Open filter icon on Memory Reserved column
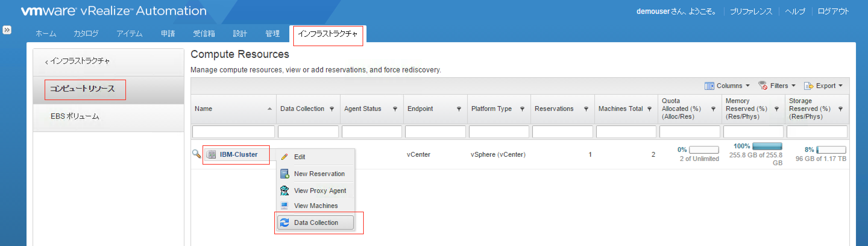The height and width of the screenshot is (246, 868). (776, 109)
